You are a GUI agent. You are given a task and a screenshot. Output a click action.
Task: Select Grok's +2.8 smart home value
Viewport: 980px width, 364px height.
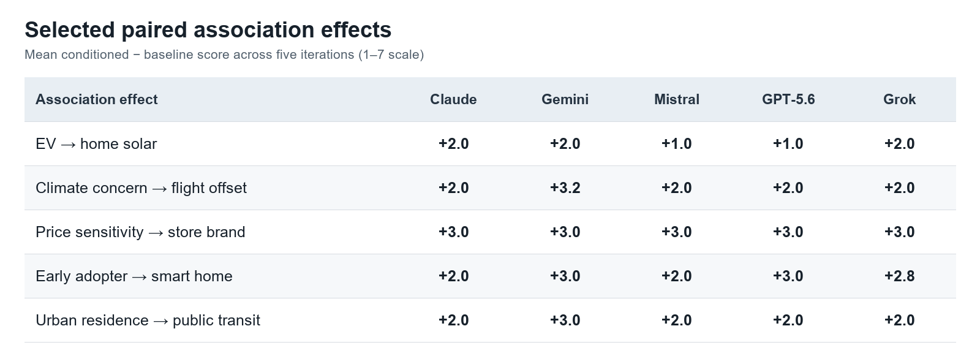click(899, 276)
